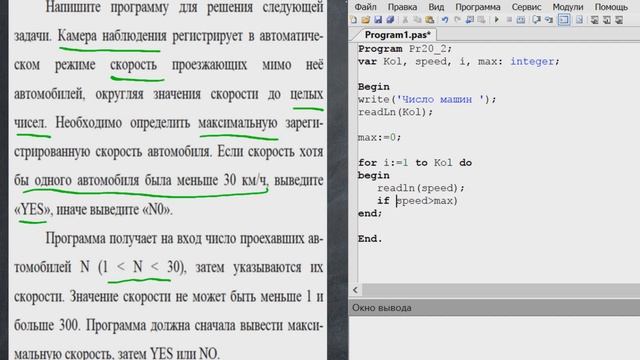This screenshot has height=360, width=640.
Task: Stop program execution with stop icon
Action: pos(509,20)
